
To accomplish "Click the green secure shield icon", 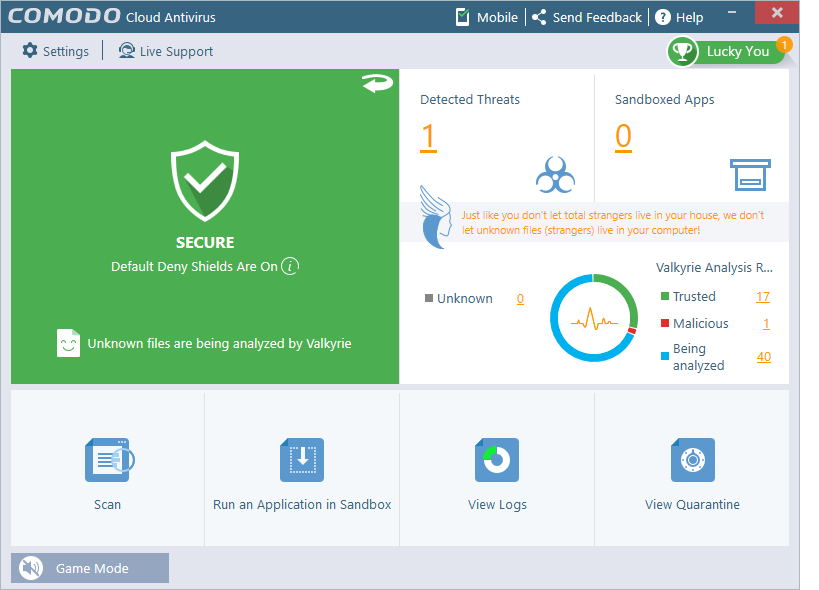I will 205,181.
